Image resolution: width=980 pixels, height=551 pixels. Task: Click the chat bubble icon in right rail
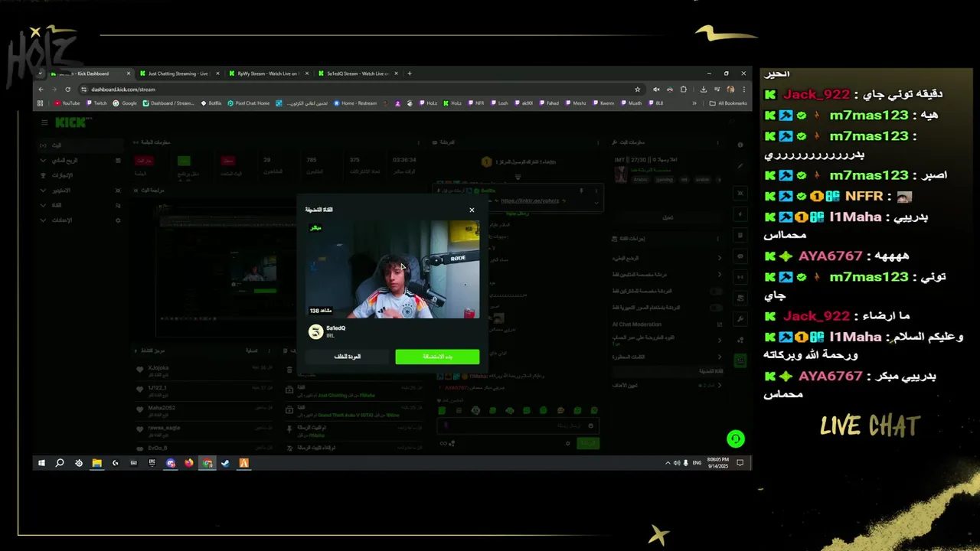740,256
